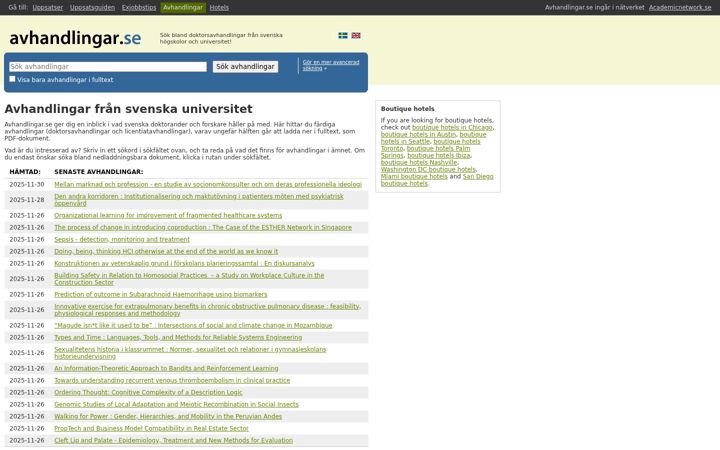Open 'boutique hotels in Chicago' link
The width and height of the screenshot is (720, 450).
tap(452, 127)
